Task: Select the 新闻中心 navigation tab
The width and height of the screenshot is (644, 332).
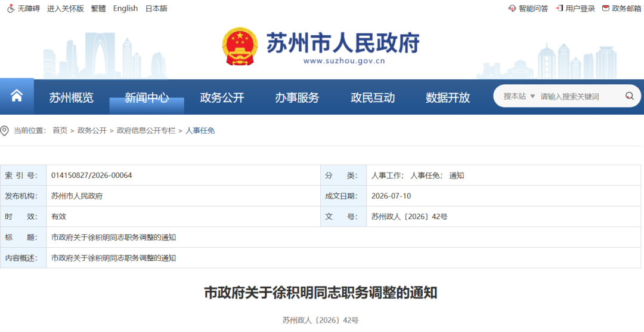Action: [147, 97]
